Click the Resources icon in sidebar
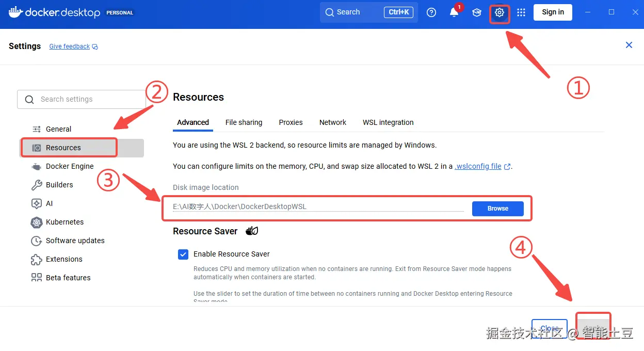The height and width of the screenshot is (351, 644). click(x=37, y=148)
